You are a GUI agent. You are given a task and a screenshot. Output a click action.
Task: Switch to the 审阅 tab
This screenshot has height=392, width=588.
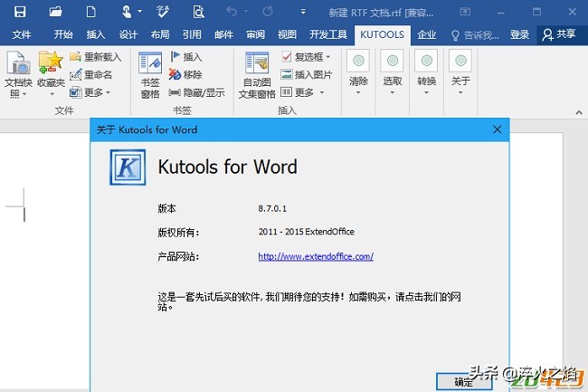[256, 35]
